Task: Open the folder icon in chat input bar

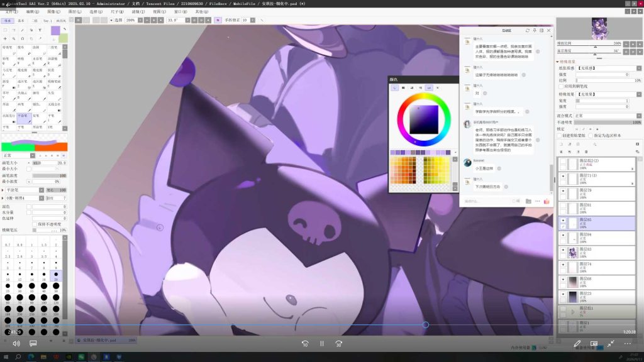Action: (x=528, y=201)
